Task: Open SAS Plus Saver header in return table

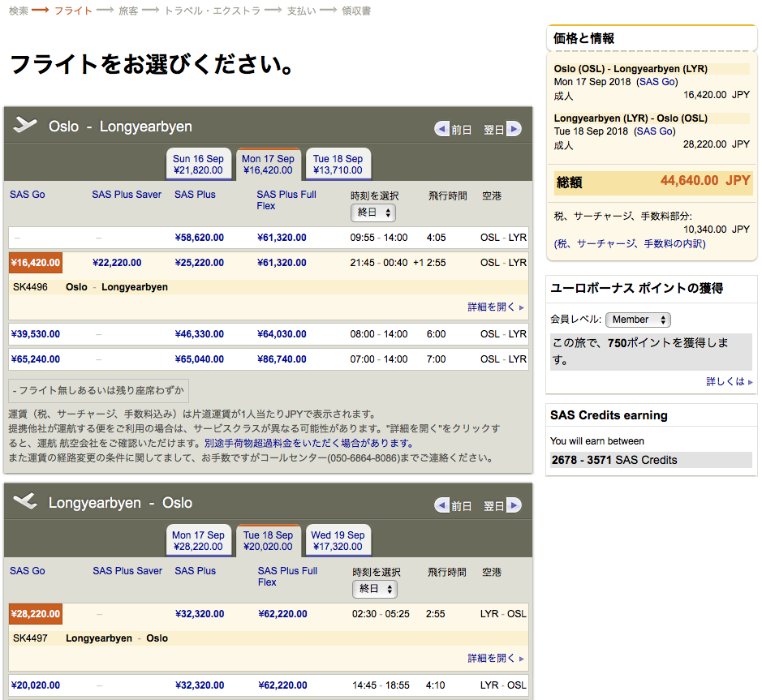Action: pos(127,571)
